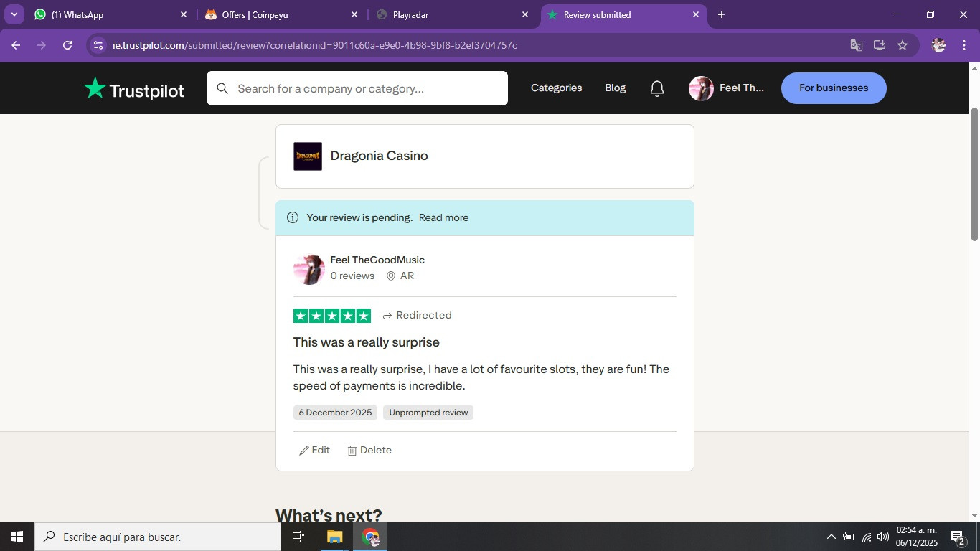Click the review title This was a really surprise
The height and width of the screenshot is (551, 980).
[x=367, y=342]
